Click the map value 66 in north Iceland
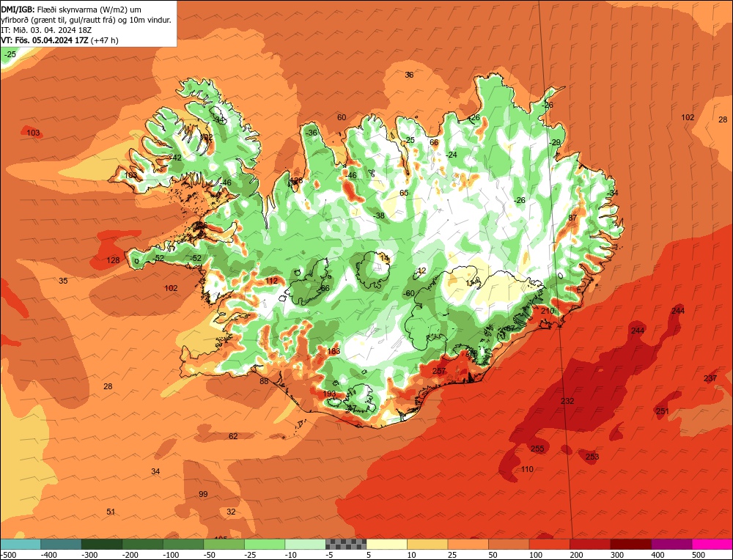733x560 pixels. click(x=434, y=143)
